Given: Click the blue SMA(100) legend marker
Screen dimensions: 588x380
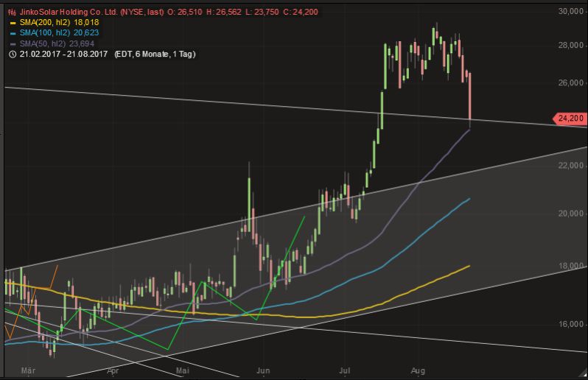Looking at the screenshot, I should point(13,33).
